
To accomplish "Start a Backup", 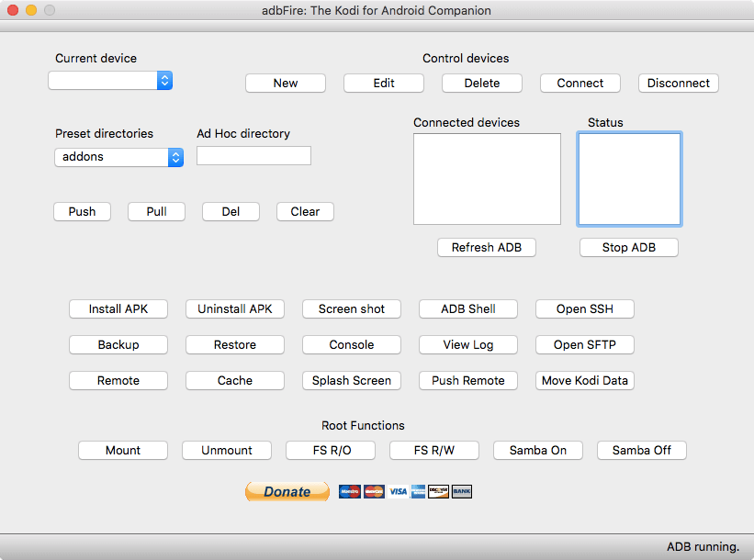I will point(118,344).
